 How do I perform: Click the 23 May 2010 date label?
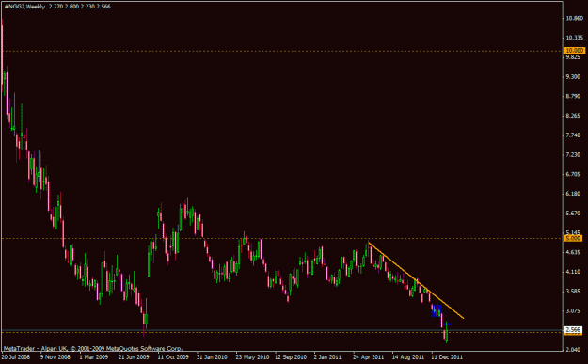pos(252,356)
